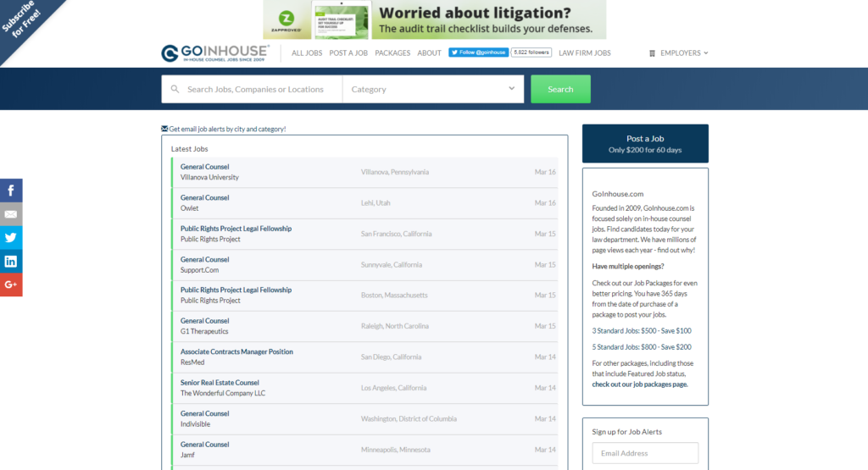Open the Post a Job nav item

click(348, 53)
